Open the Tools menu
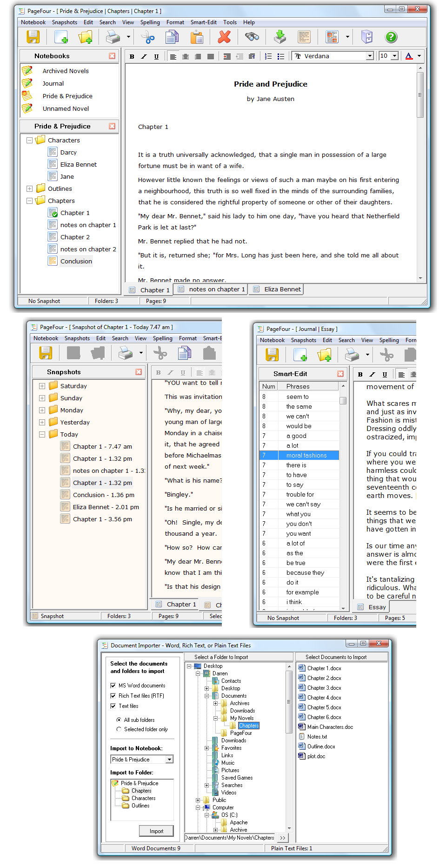The width and height of the screenshot is (446, 868). [x=230, y=22]
